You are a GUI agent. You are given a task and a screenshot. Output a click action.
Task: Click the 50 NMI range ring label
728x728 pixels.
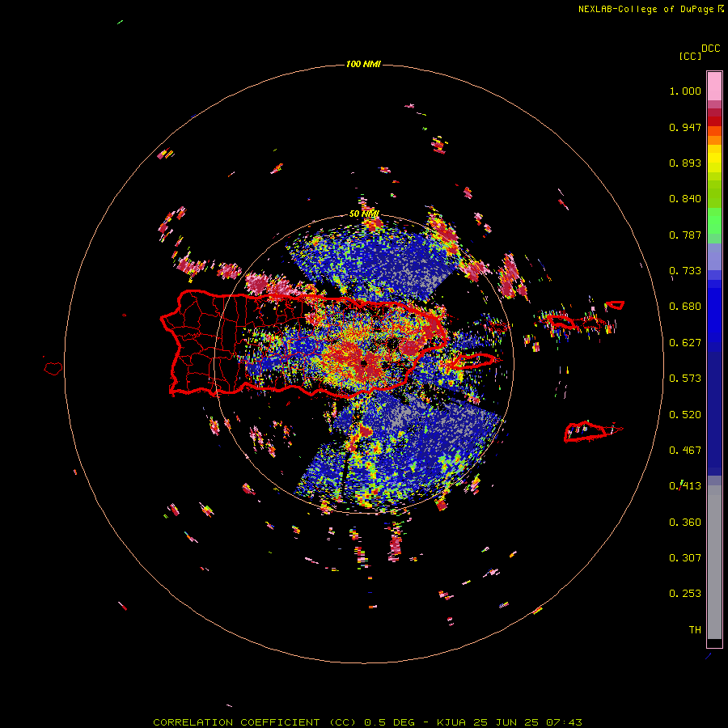pos(364,214)
